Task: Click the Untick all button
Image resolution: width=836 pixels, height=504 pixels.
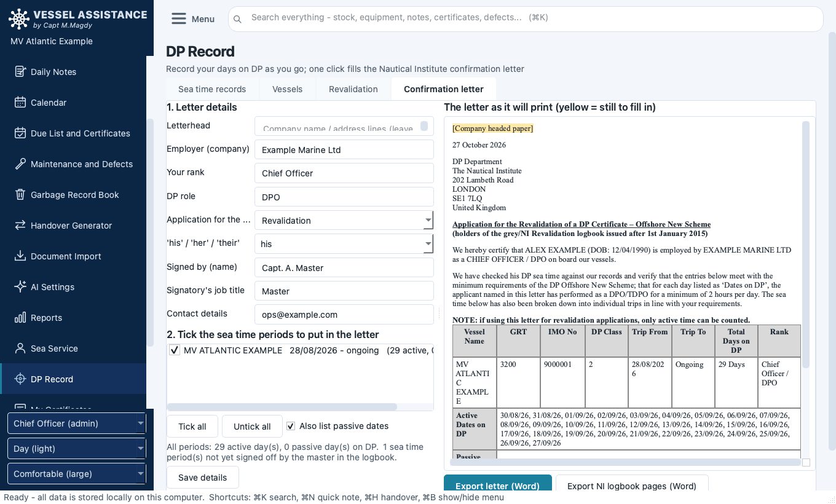Action: click(x=252, y=427)
